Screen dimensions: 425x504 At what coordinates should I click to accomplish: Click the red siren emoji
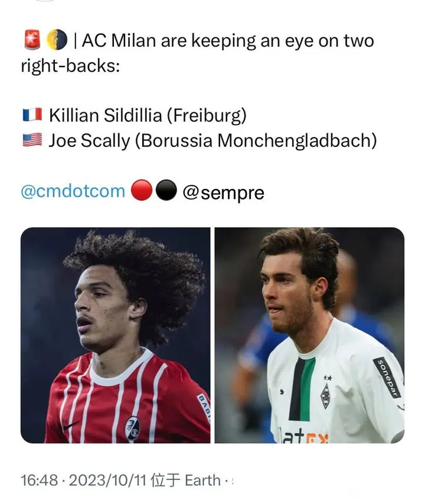[x=32, y=40]
